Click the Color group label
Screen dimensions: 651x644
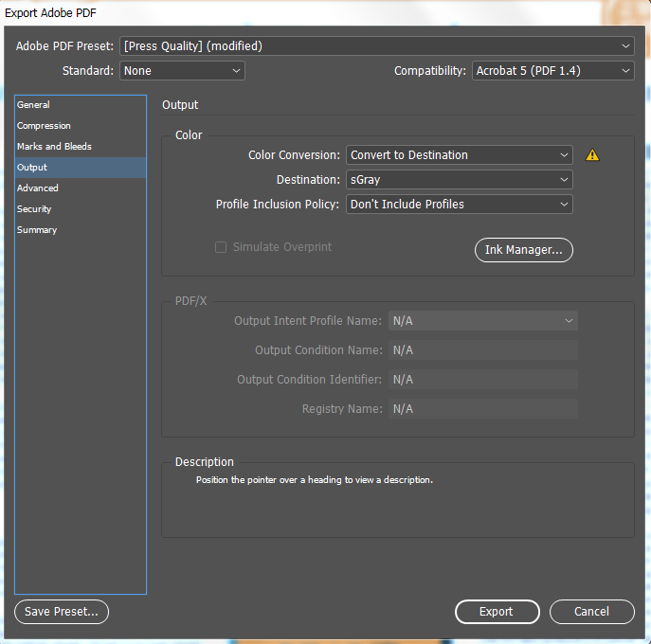coord(189,135)
